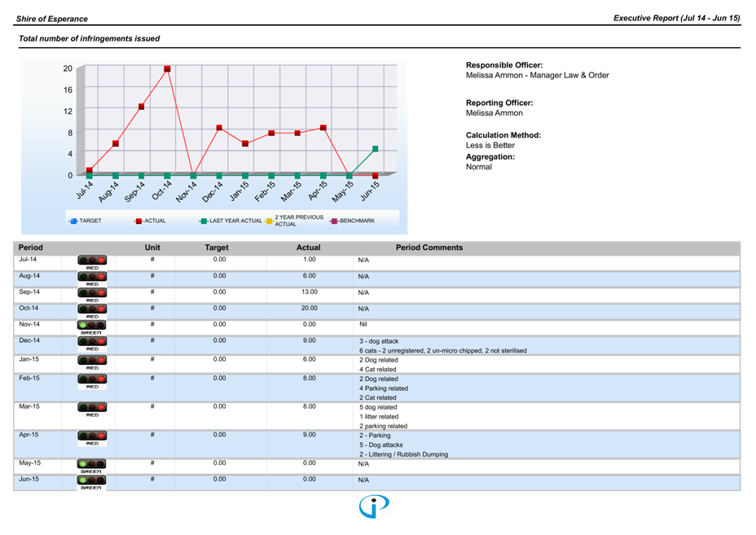
Task: Click the Jan-15 red traffic light icon
Action: [x=92, y=360]
